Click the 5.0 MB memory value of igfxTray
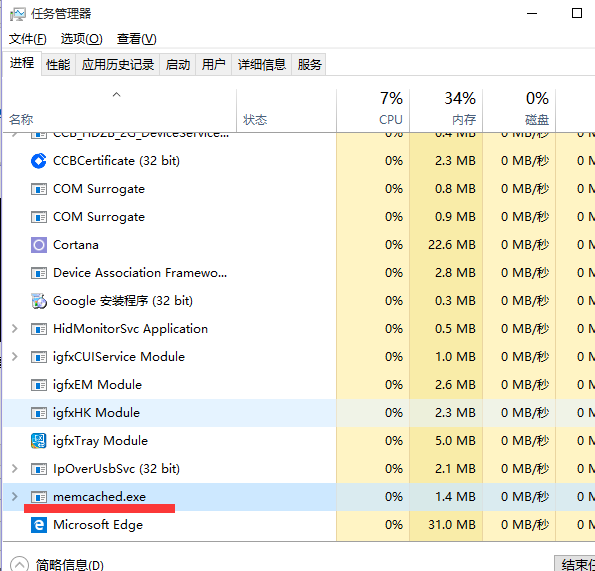Viewport: 595px width, 571px height. point(455,441)
